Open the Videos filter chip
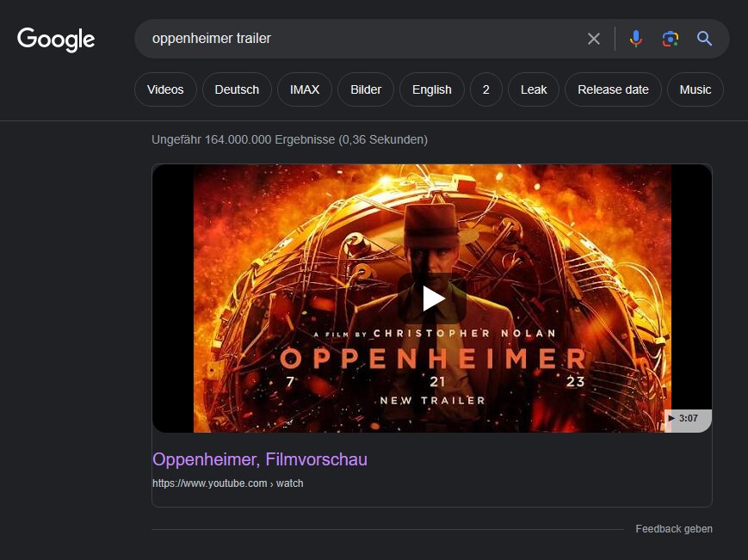 165,89
